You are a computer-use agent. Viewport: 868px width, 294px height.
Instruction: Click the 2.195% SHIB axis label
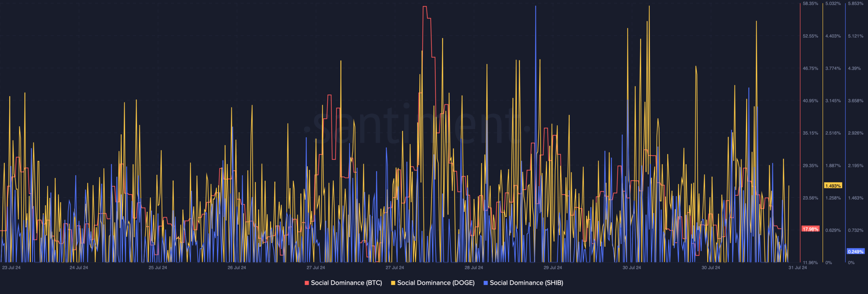tap(856, 165)
